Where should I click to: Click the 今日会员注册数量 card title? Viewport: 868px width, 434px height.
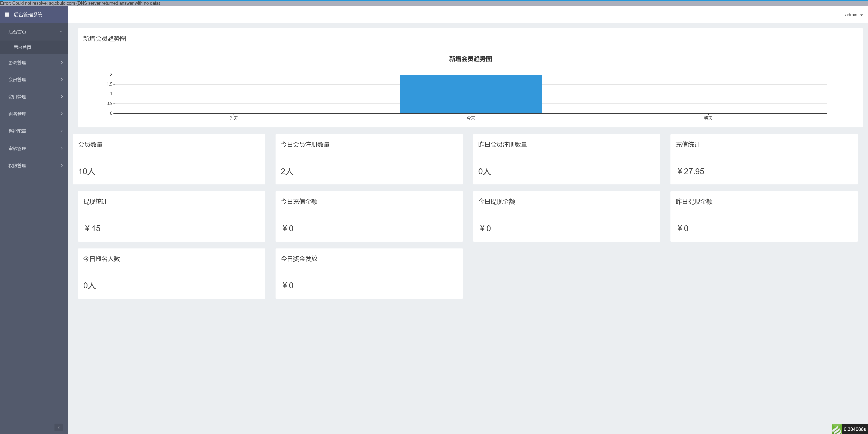305,144
